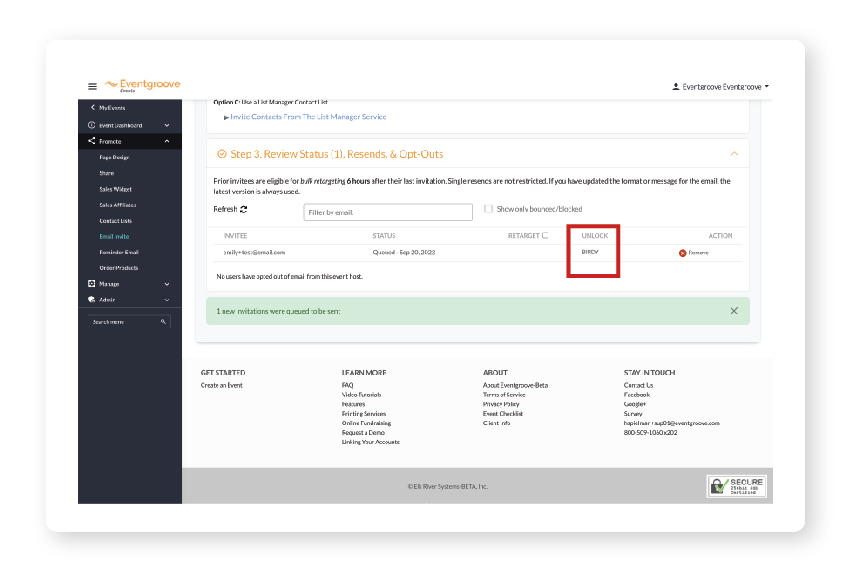Click the Eventgroove logo
The image size is (851, 577).
[x=143, y=85]
